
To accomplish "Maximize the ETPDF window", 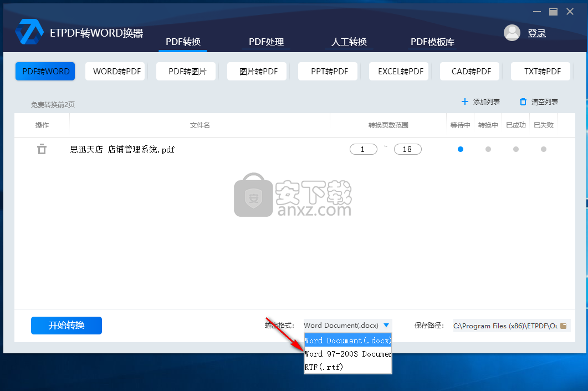I will pyautogui.click(x=553, y=12).
